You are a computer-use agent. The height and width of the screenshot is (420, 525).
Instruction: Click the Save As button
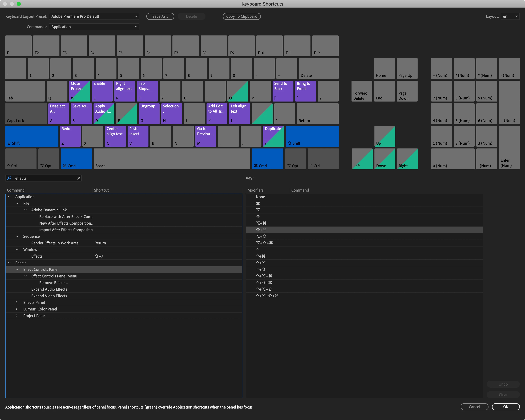[160, 16]
